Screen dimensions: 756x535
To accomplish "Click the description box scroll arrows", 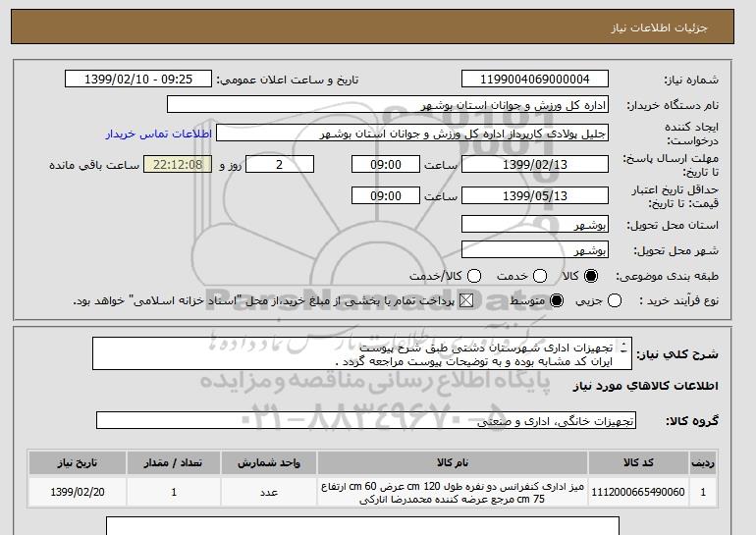I will [x=623, y=348].
